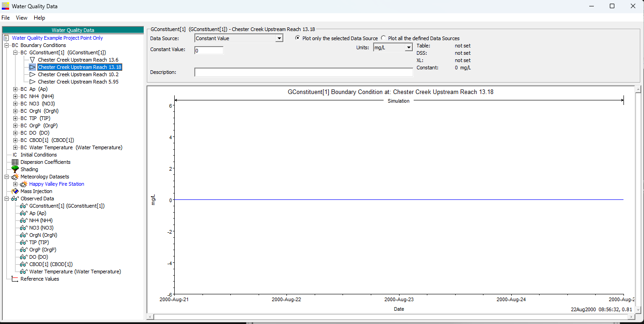Click the Shading tree icon

pyautogui.click(x=15, y=169)
